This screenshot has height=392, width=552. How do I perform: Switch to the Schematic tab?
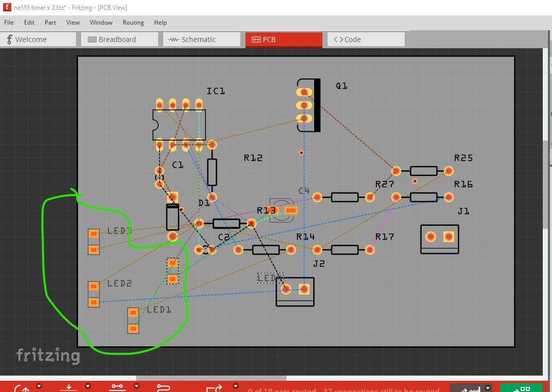(x=198, y=40)
